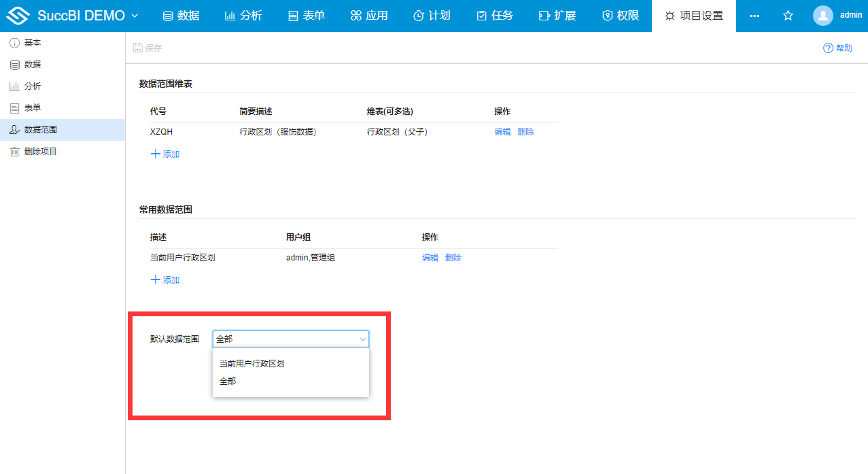Open 删除项目 (Delete Project) in the sidebar

pyautogui.click(x=16, y=151)
